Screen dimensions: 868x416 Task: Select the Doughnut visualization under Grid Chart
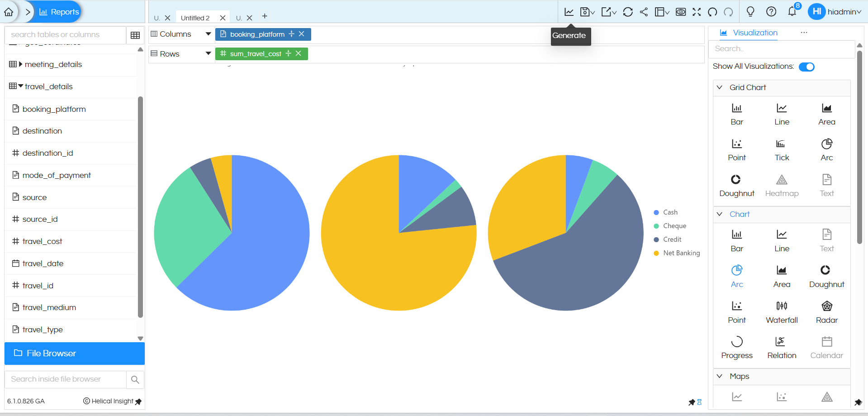(736, 184)
